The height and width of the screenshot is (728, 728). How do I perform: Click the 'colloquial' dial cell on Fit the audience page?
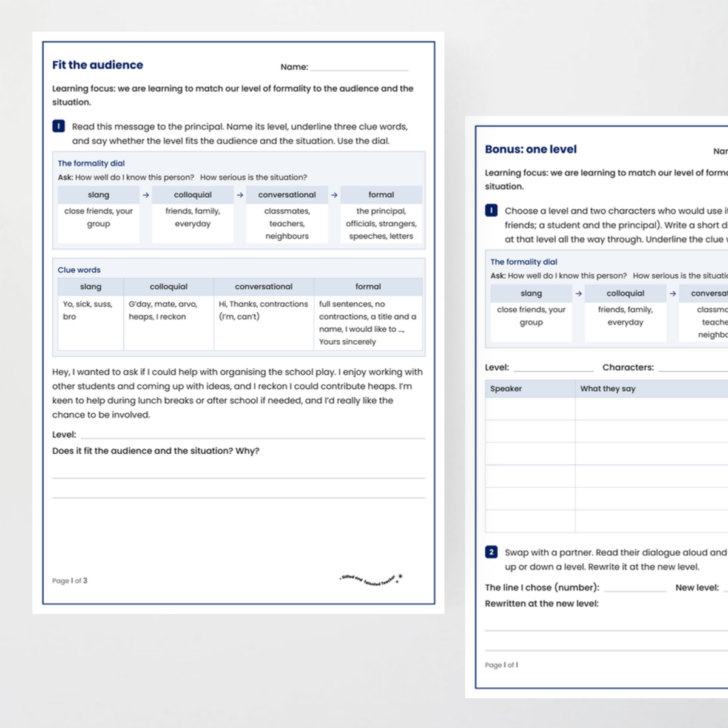(193, 195)
